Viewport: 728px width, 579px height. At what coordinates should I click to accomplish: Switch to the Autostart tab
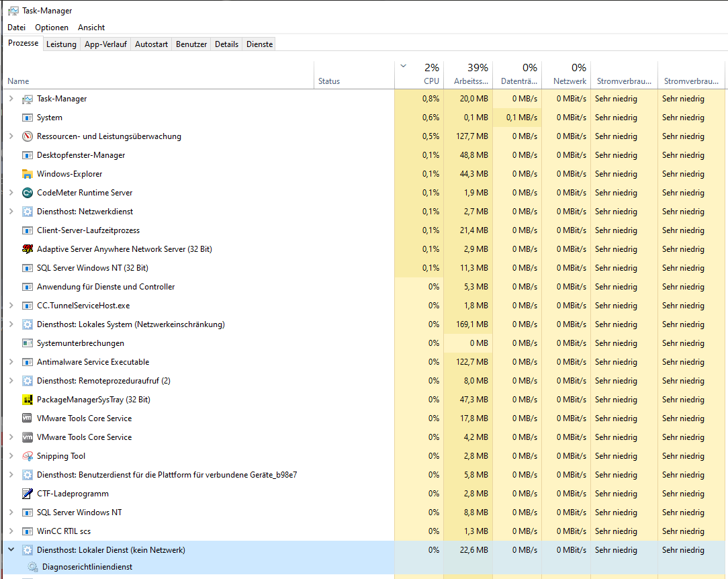coord(151,44)
